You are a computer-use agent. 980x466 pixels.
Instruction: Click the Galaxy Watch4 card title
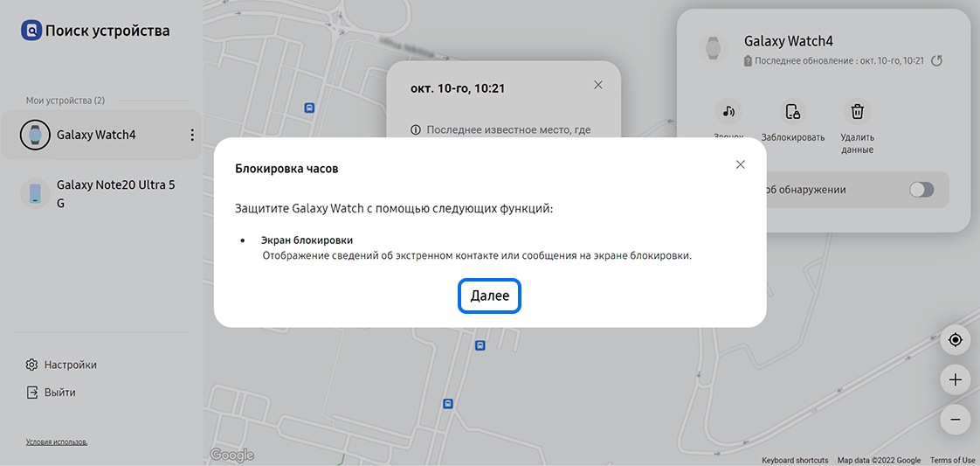coord(788,41)
